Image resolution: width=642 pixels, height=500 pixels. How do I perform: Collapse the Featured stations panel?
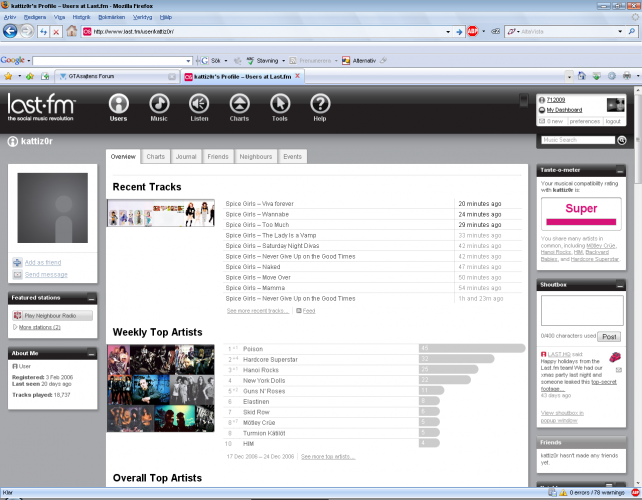point(91,298)
